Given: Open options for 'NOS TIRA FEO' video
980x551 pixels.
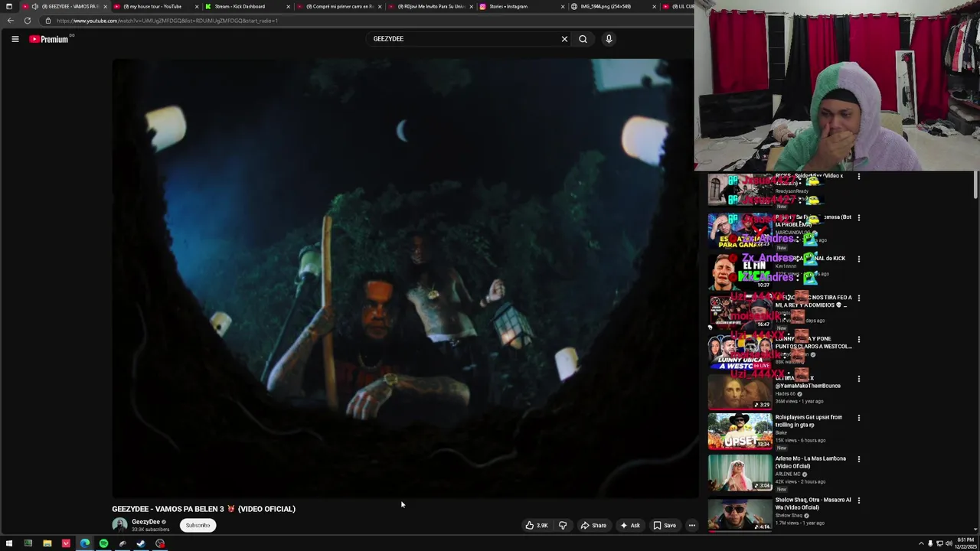Looking at the screenshot, I should (x=858, y=298).
